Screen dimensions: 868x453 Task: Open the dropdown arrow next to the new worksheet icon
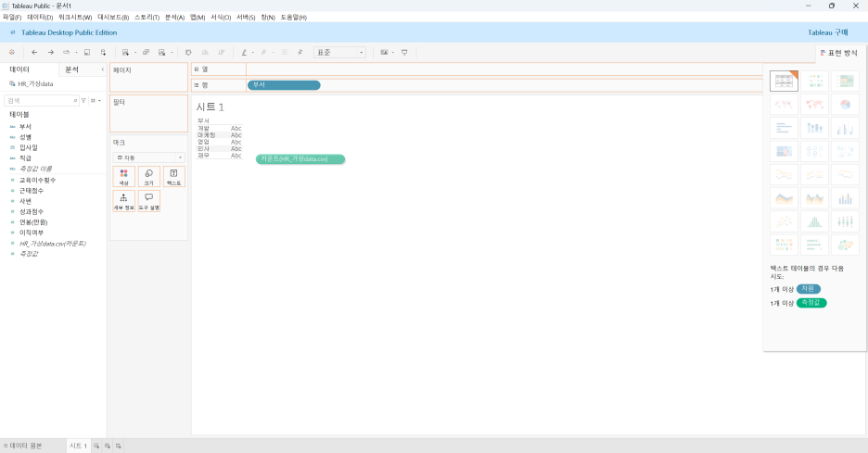[135, 53]
